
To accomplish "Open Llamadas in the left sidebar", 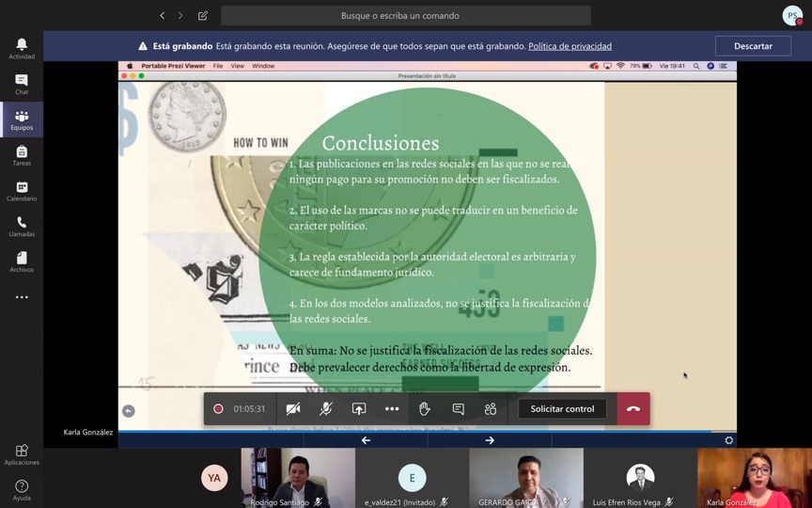I will click(x=21, y=227).
